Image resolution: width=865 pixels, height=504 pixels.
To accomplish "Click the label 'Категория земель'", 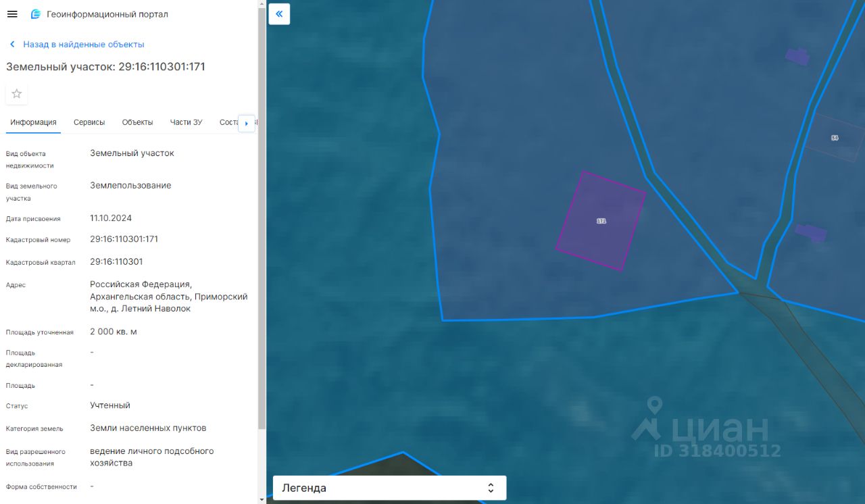I will tap(34, 429).
